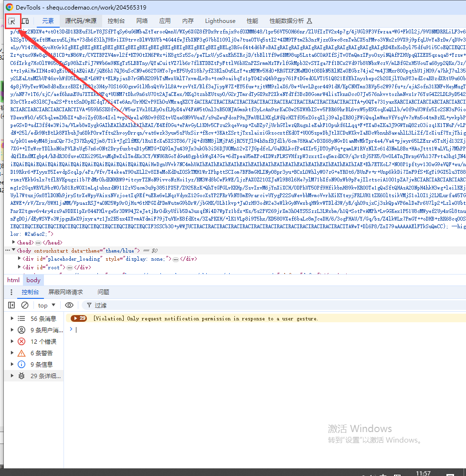Select the blue info circle icon

coord(21,364)
